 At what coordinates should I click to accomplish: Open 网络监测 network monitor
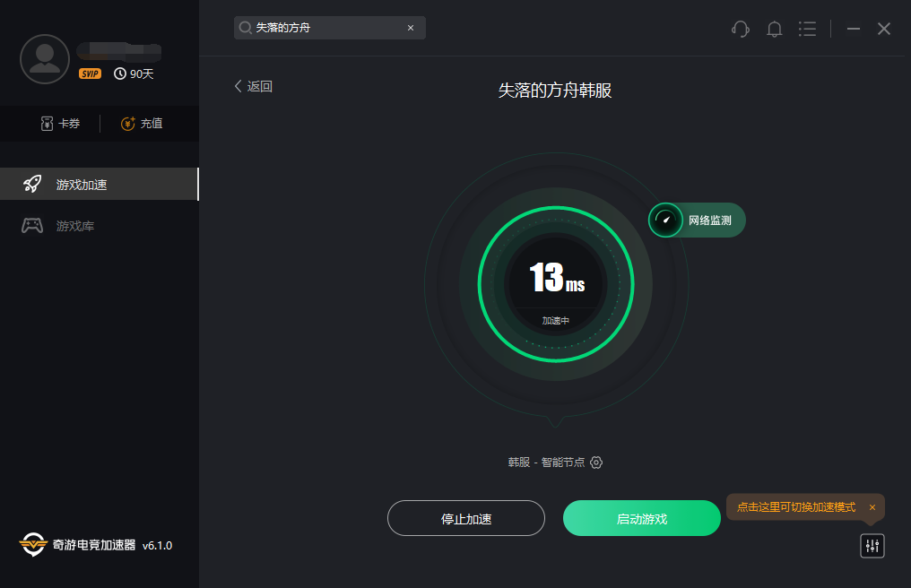tap(697, 220)
